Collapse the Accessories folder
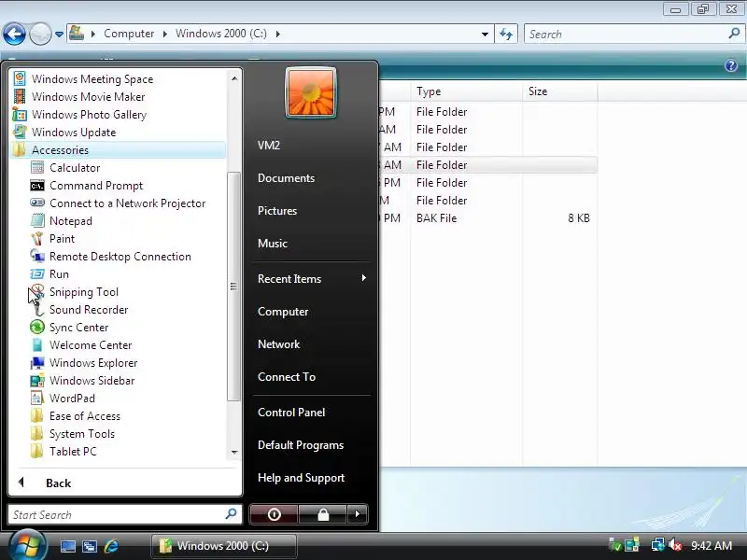The image size is (747, 560). tap(118, 150)
